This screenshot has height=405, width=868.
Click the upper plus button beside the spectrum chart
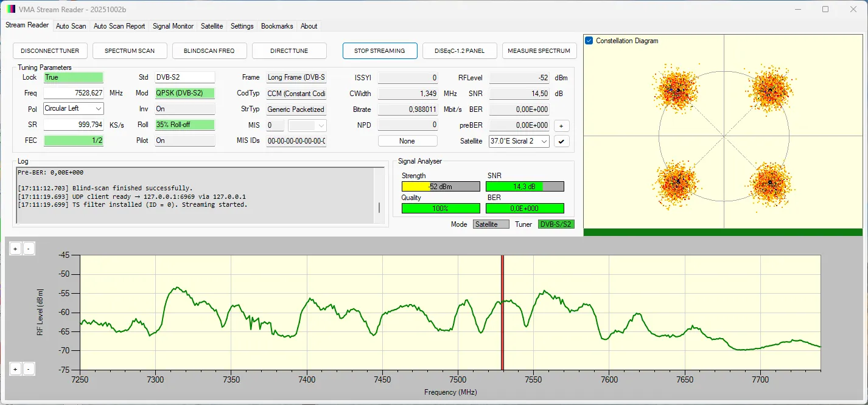click(x=15, y=249)
